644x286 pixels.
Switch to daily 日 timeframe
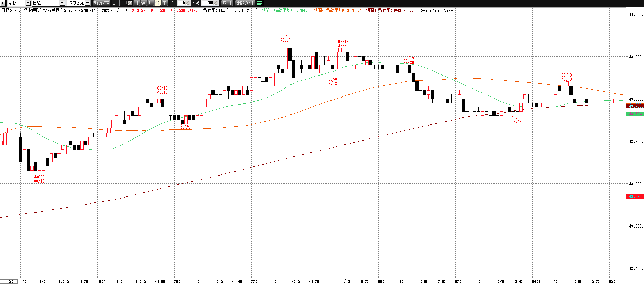[x=136, y=3]
